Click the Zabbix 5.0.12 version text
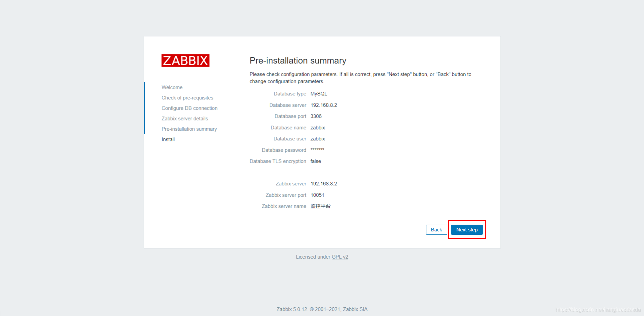644x316 pixels. click(292, 309)
